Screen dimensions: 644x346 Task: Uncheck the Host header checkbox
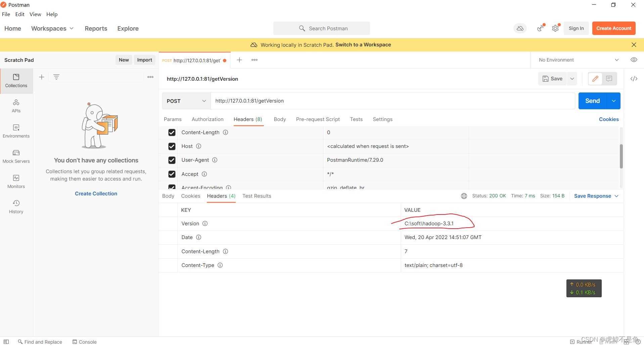click(x=172, y=146)
